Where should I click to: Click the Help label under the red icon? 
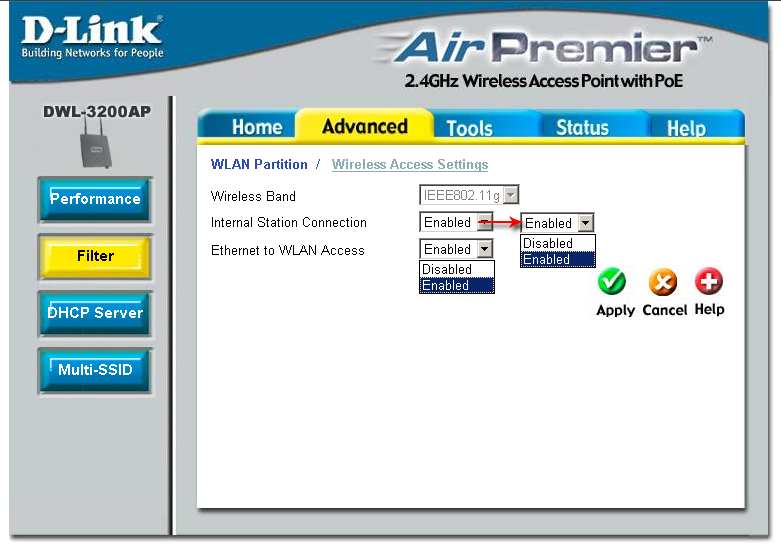pyautogui.click(x=709, y=309)
